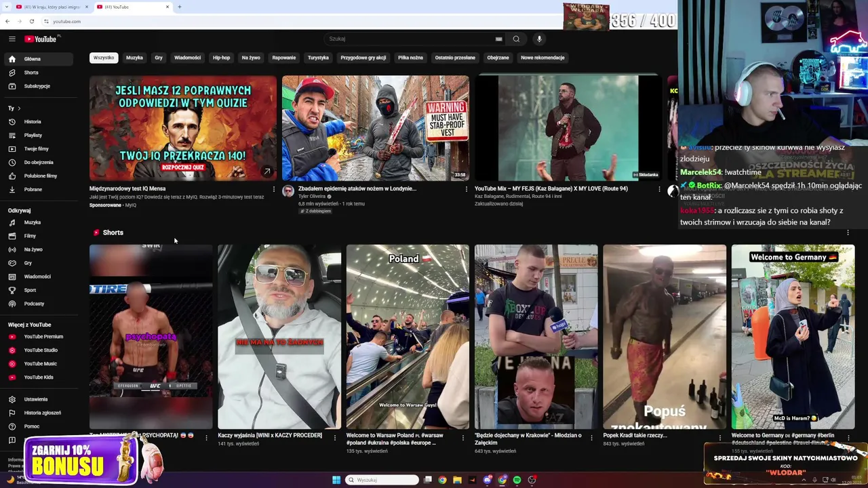Open the on-screen keyboard in search box
The width and height of the screenshot is (868, 488).
coord(499,39)
